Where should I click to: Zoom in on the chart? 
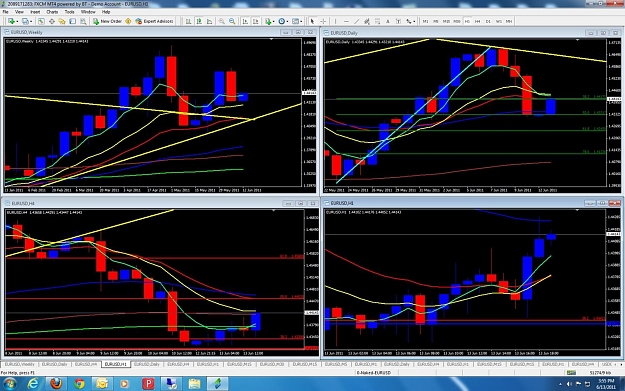pos(222,21)
